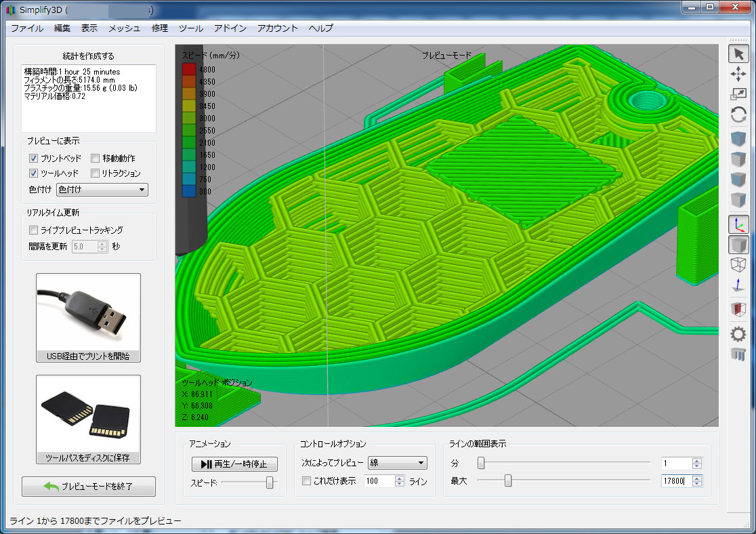Click プレビューモードを終了 button
Screen dimensions: 756x534
point(89,487)
